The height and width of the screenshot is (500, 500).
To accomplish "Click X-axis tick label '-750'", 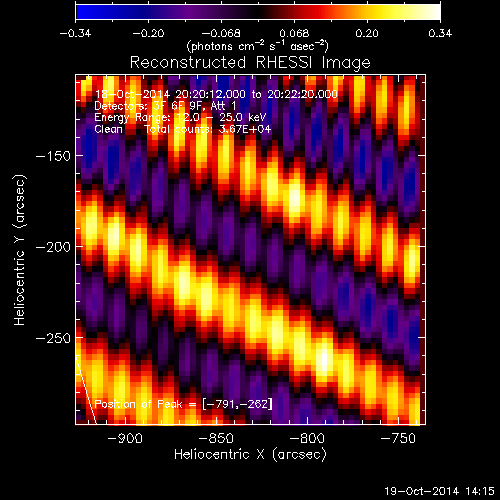I will point(399,438).
